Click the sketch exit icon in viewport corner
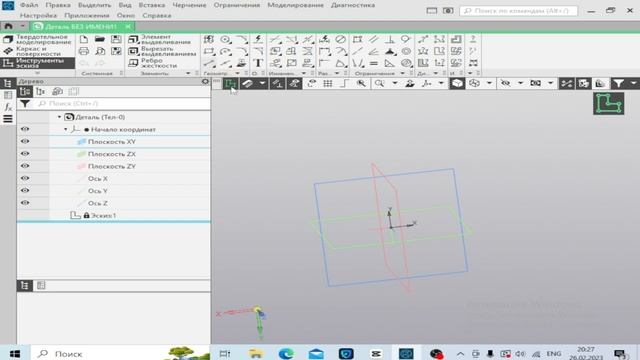 coord(608,103)
